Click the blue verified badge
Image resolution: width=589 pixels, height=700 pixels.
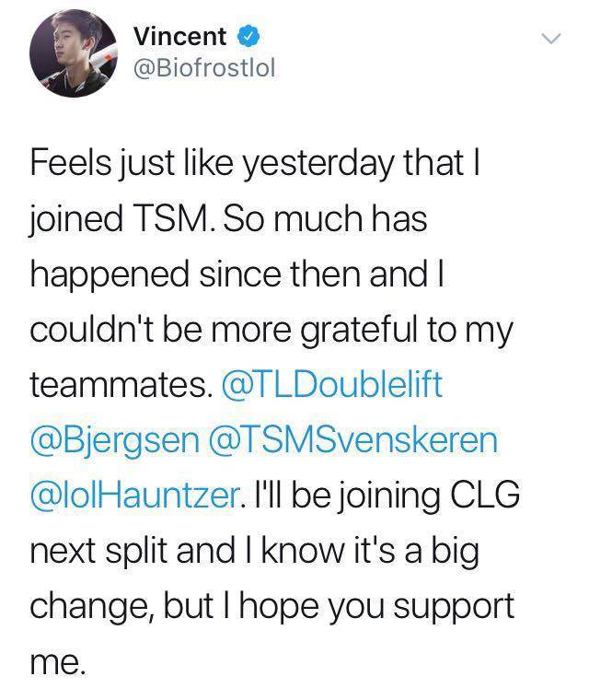246,38
